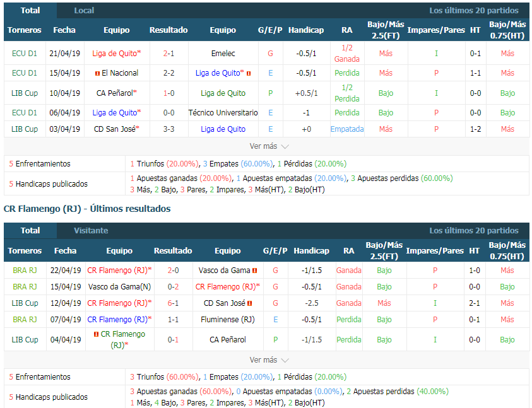Screen dimensions: 532x408
Task: Expand 'Ver más' under Flamengo results
Action: (269, 360)
